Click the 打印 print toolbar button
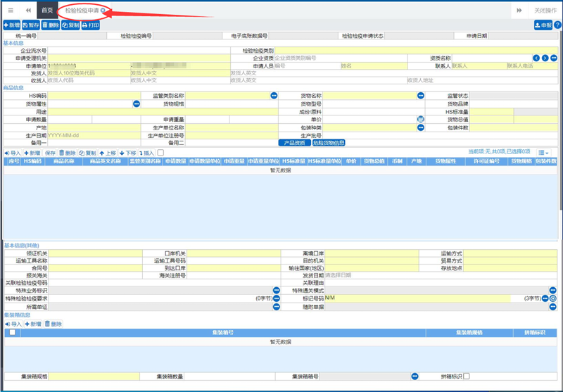Image resolution: width=563 pixels, height=392 pixels. coord(90,25)
